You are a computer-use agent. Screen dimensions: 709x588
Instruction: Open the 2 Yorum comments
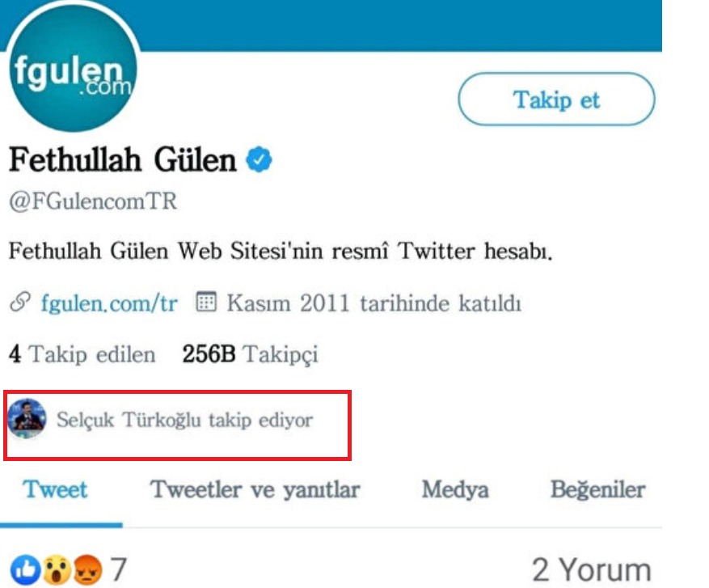[x=592, y=570]
